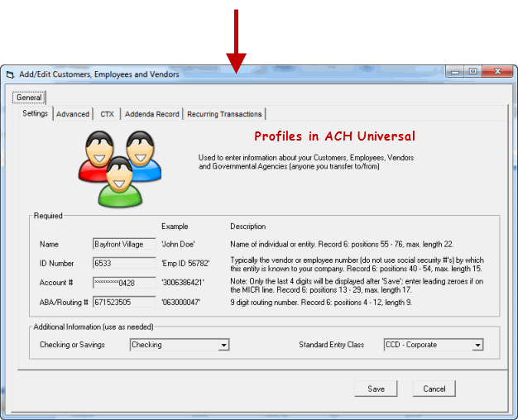Screen dimensions: 518x420
Task: Click the ID Number field showing 6533
Action: click(124, 264)
